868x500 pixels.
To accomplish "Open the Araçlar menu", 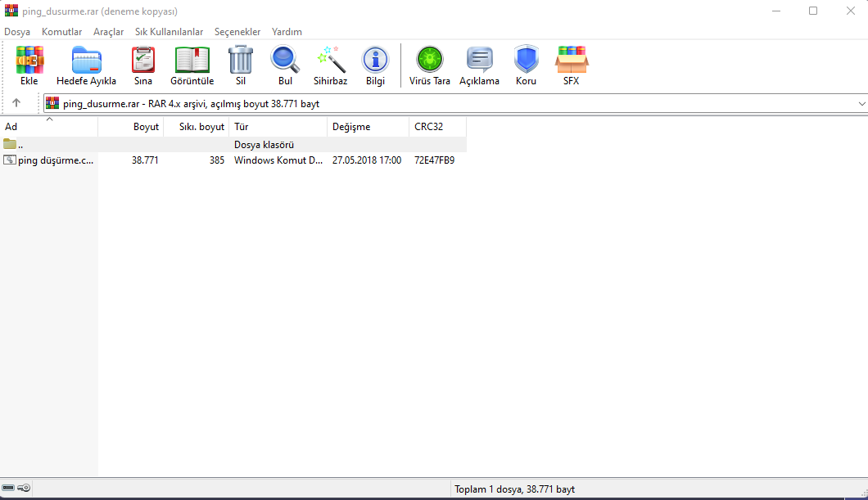I will 108,32.
